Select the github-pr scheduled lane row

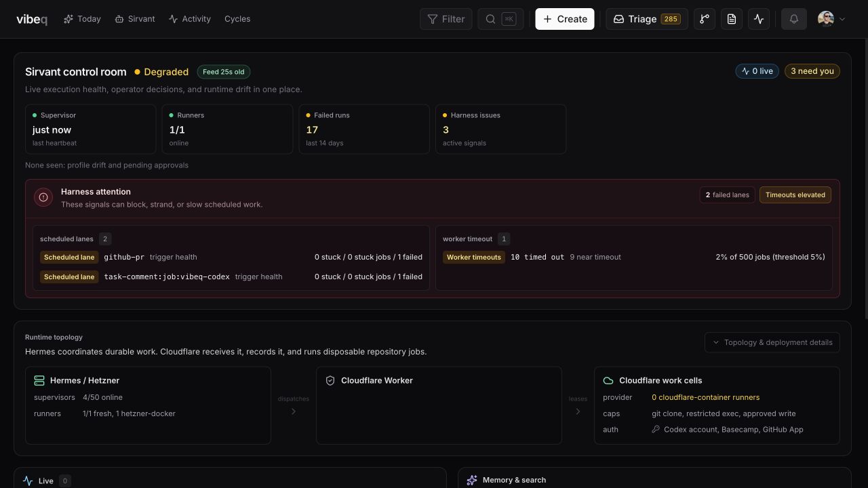(231, 258)
